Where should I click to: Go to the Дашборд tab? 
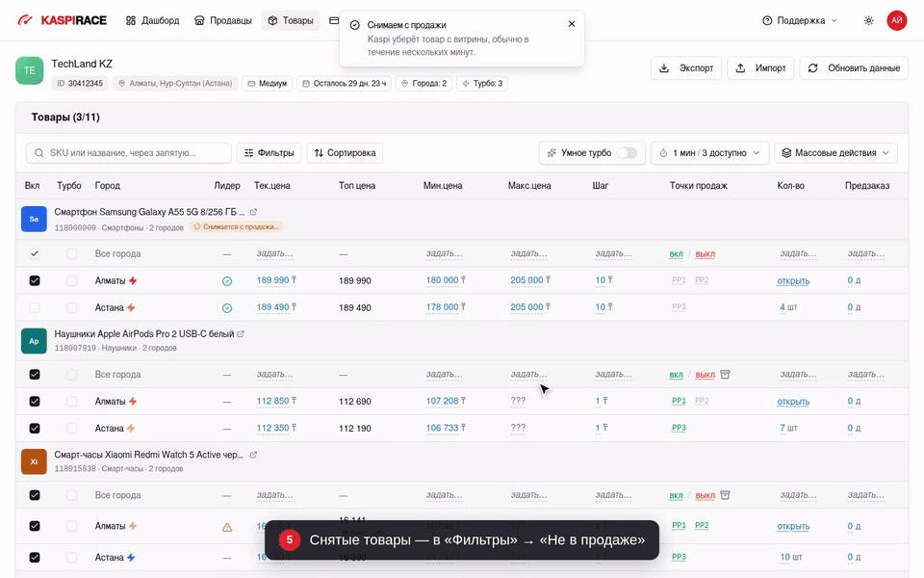153,20
